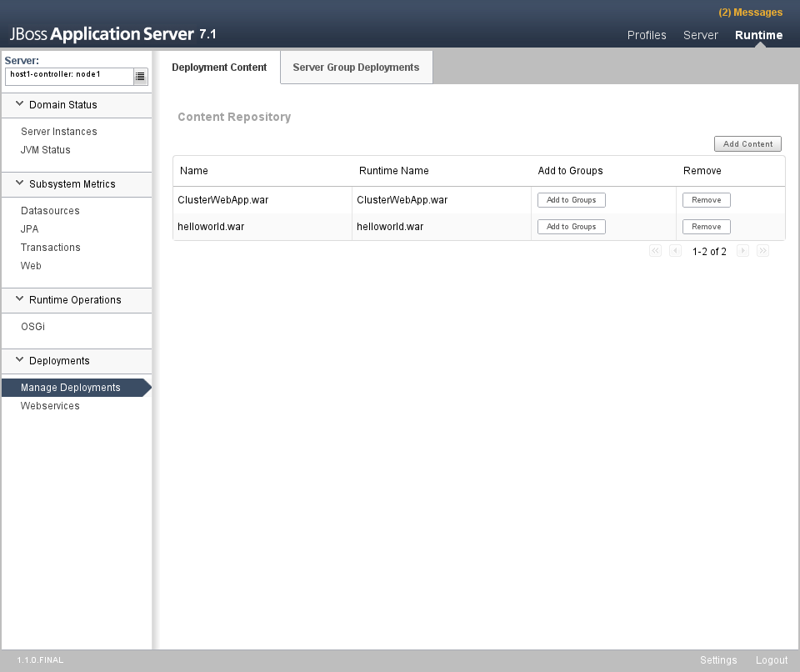Remove helloworld.war deployment
This screenshot has height=672, width=800.
point(707,227)
